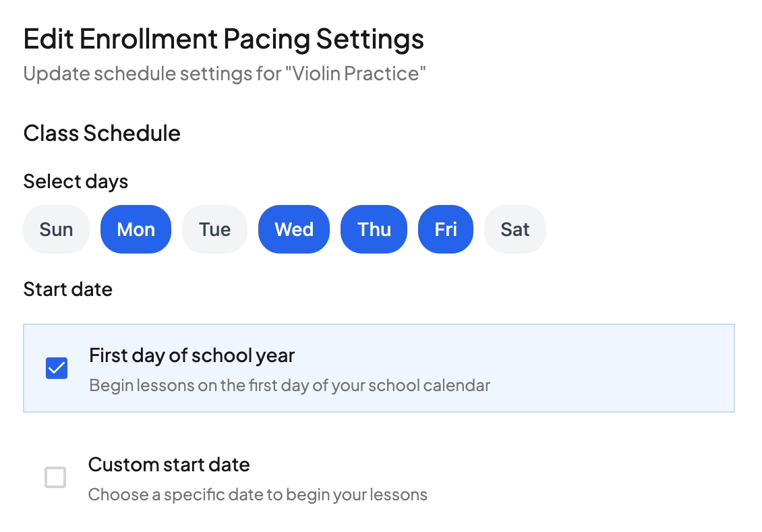The image size is (762, 532).
Task: Click the "Start date" label
Action: [x=68, y=289]
